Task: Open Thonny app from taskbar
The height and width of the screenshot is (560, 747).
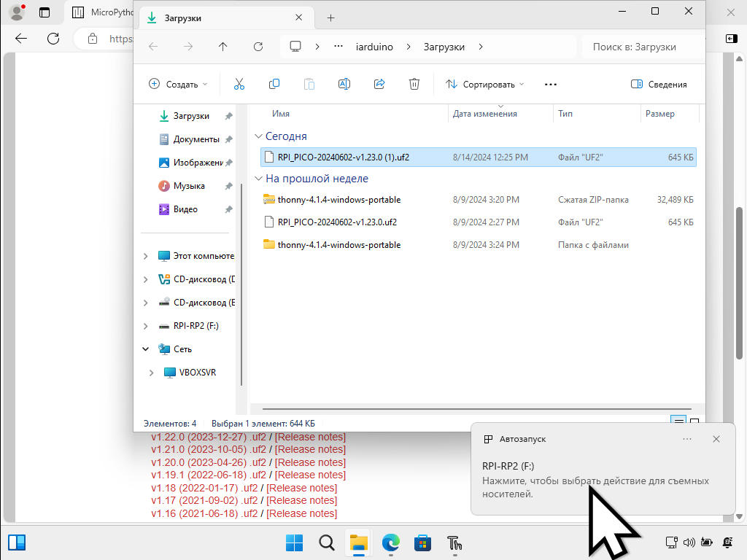Action: coord(454,542)
